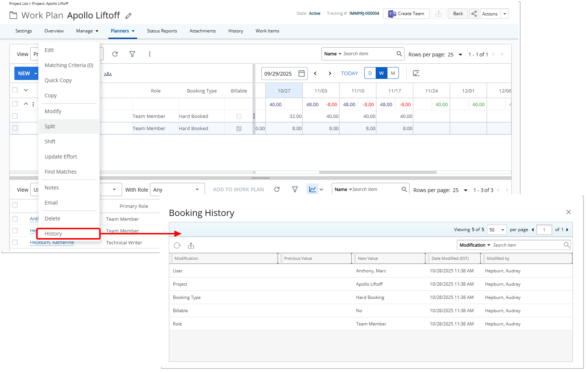Image resolution: width=588 pixels, height=373 pixels.
Task: Click the share icon next to Back
Action: coord(474,14)
